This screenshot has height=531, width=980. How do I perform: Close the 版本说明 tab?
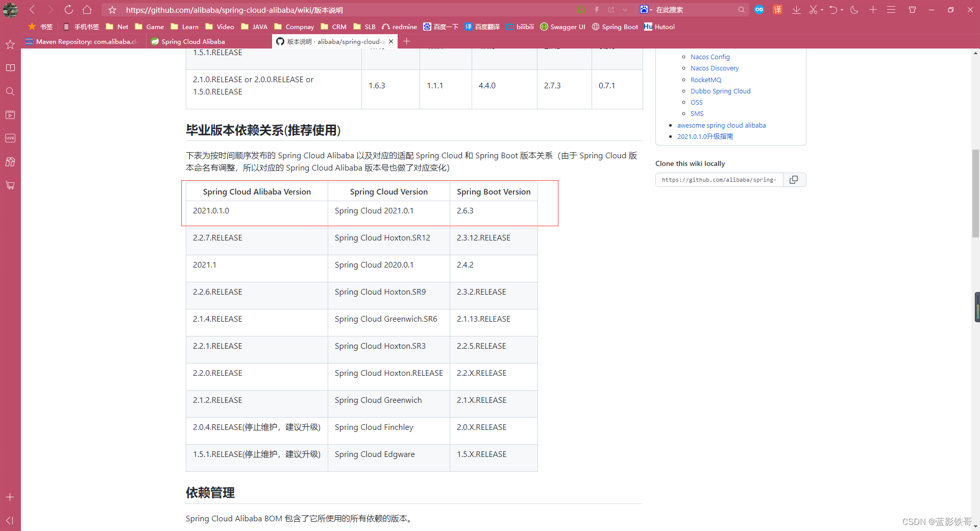[391, 41]
